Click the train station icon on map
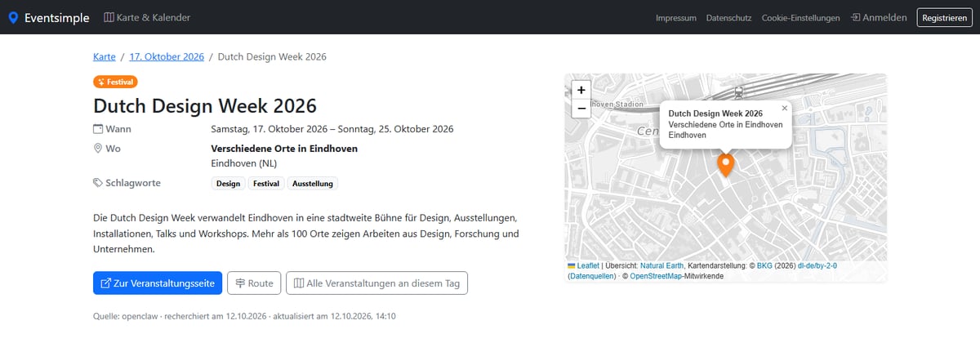 pos(739,91)
